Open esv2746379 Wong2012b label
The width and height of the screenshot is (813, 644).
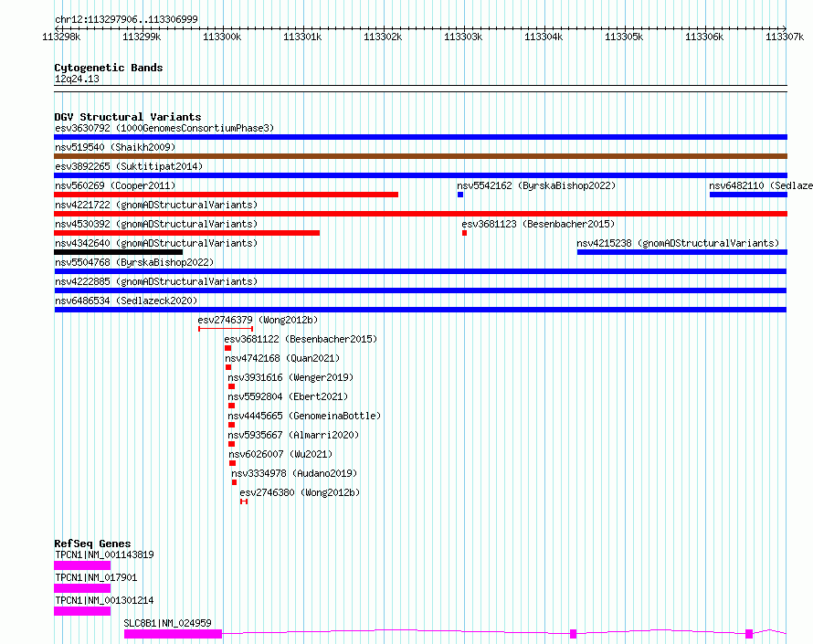258,320
